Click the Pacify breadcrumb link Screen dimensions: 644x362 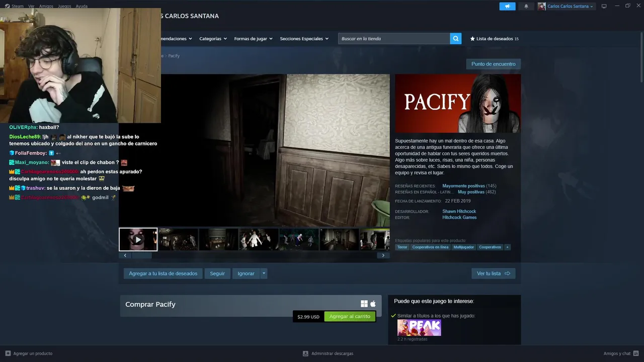click(x=174, y=56)
